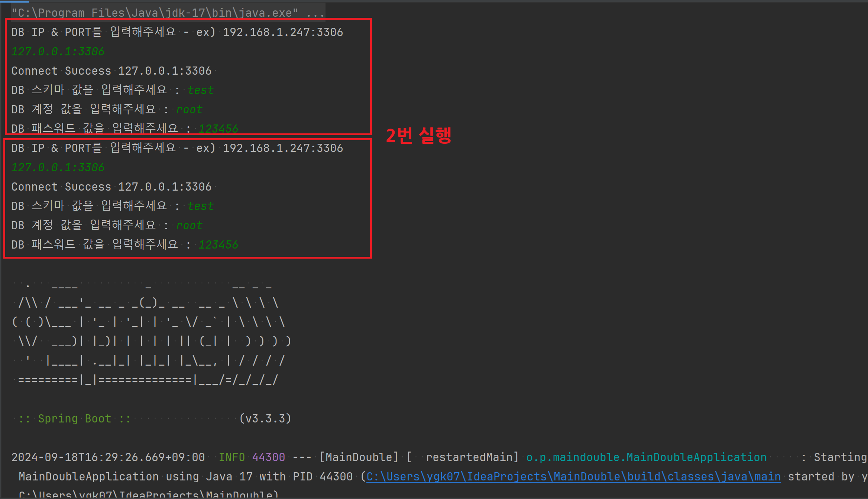This screenshot has height=499, width=868.
Task: Click the first green 127.0.0.1:3306 input line
Action: click(58, 52)
